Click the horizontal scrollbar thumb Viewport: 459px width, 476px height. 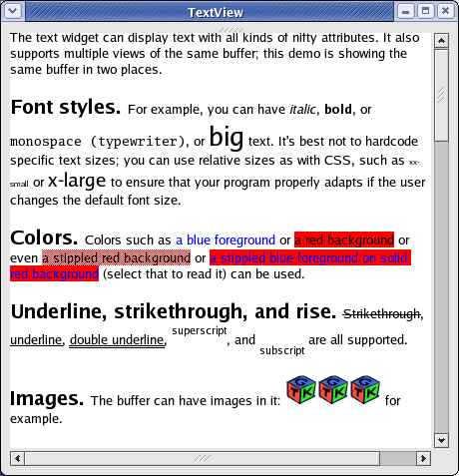tap(203, 458)
